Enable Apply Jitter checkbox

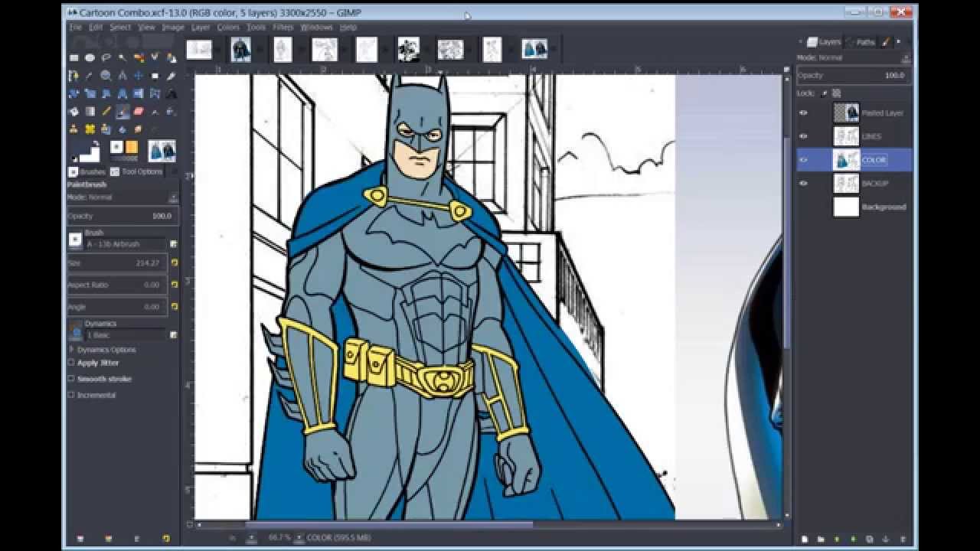[71, 363]
